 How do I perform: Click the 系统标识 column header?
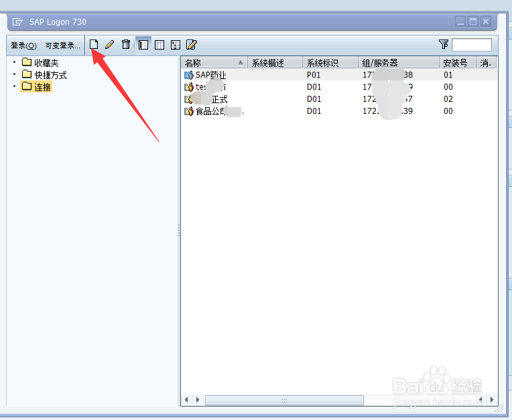point(330,63)
